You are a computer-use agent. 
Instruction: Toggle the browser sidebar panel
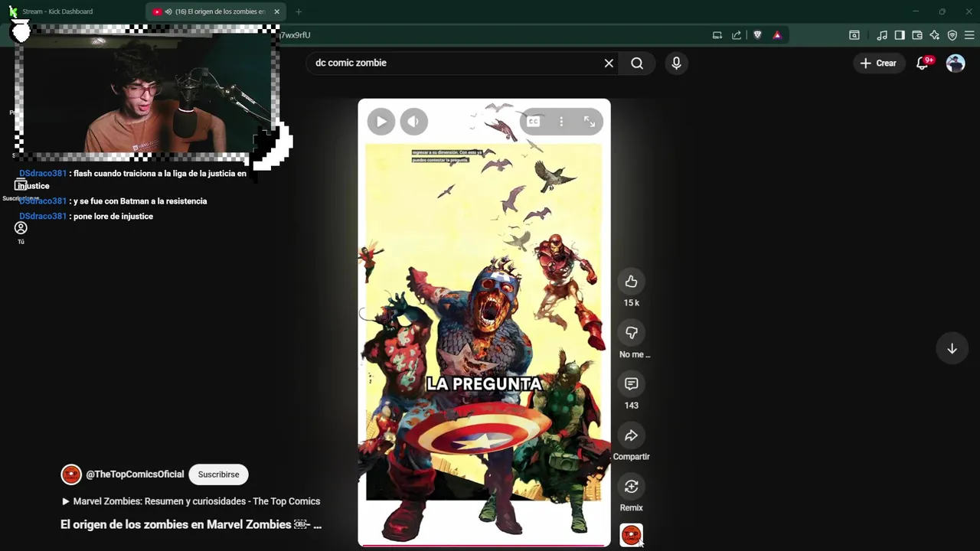pos(900,35)
